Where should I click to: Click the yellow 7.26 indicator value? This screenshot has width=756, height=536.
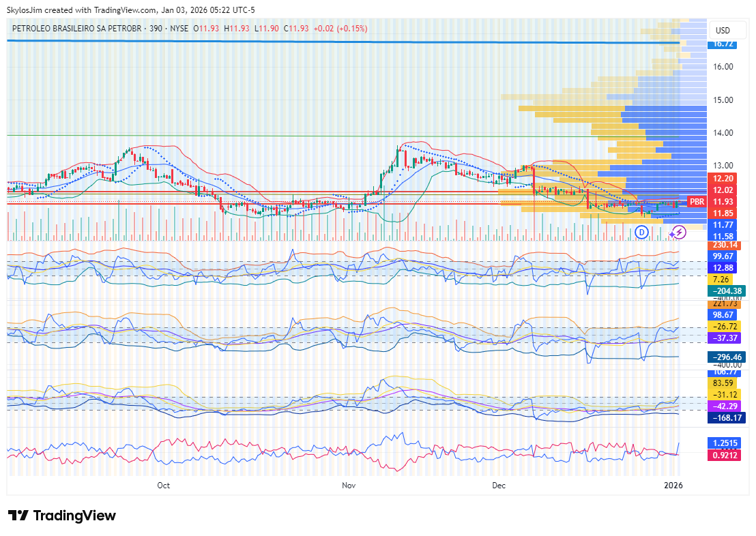[721, 280]
